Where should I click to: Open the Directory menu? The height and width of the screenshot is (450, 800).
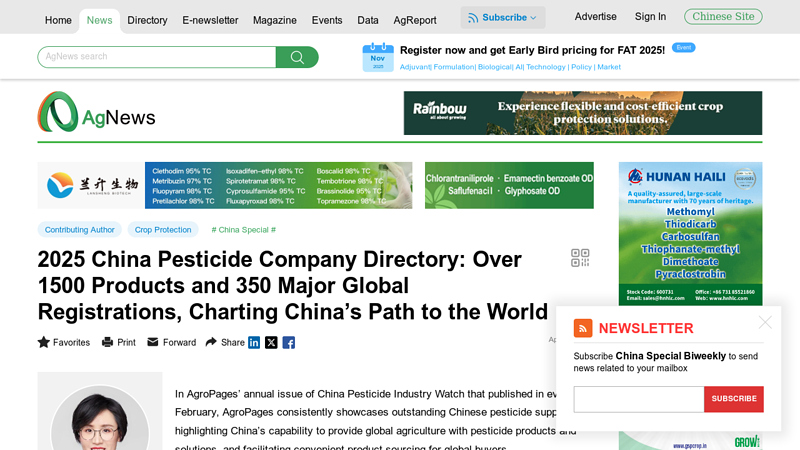[147, 20]
